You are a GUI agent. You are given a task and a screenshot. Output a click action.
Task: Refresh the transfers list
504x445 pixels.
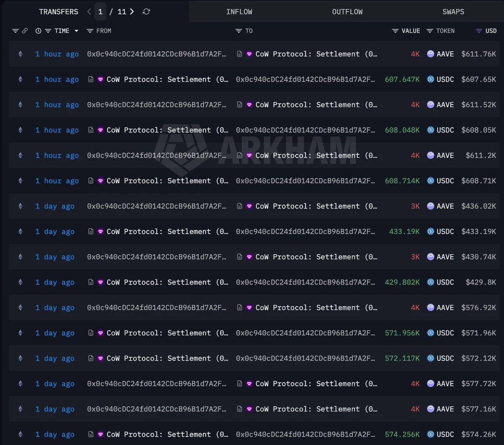(146, 12)
